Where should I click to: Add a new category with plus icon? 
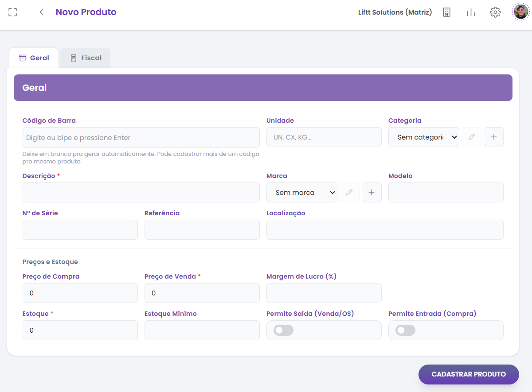tap(493, 137)
